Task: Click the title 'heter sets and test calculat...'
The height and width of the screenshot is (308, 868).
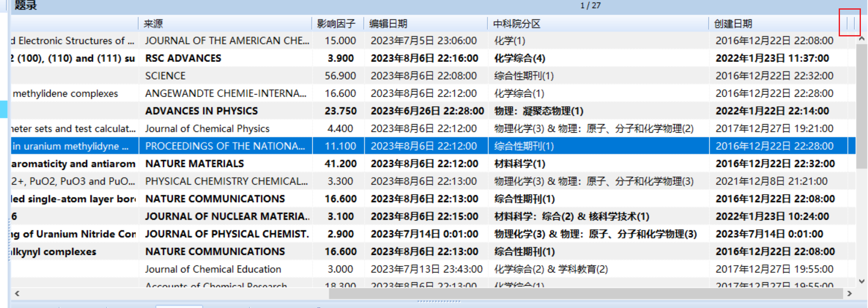Action: tap(74, 128)
